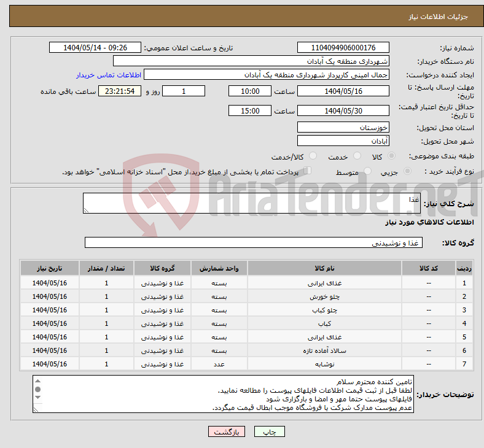This screenshot has height=448, width=484.
Task: Click the item name کباب in row 4
Action: pos(324,324)
